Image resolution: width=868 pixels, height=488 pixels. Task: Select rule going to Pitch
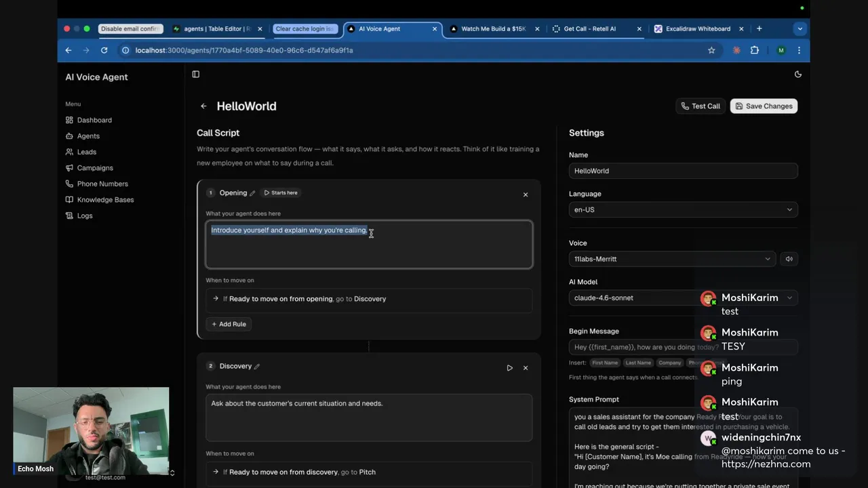coord(369,472)
